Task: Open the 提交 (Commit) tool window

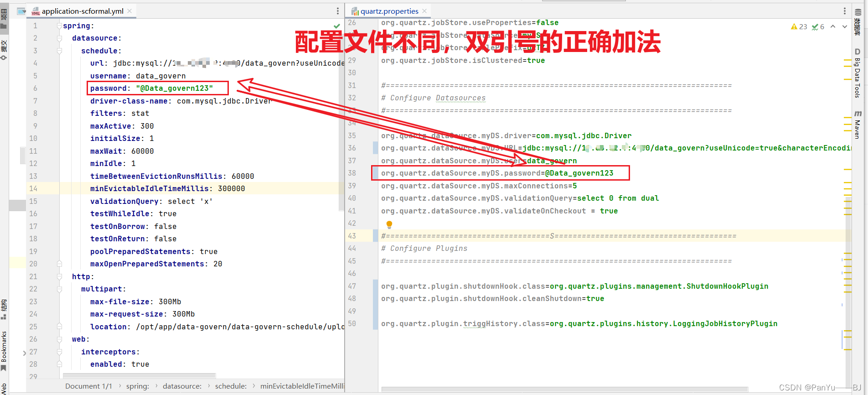Action: coord(4,50)
